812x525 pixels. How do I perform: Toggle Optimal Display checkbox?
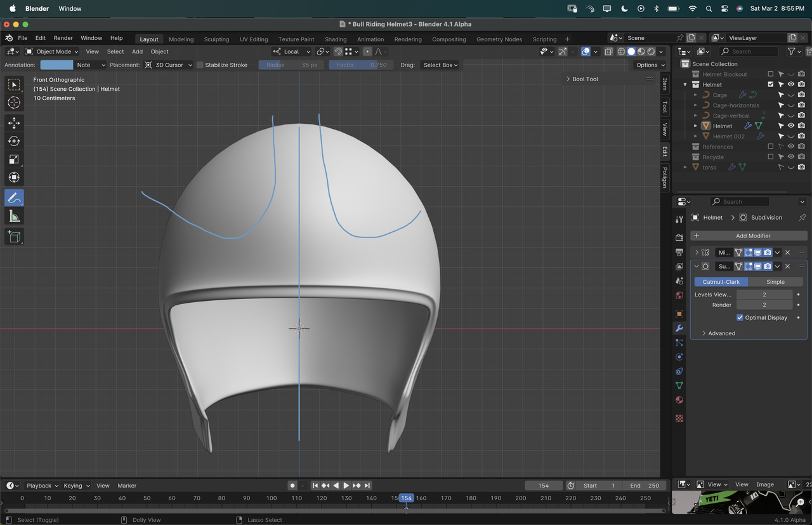pos(740,317)
